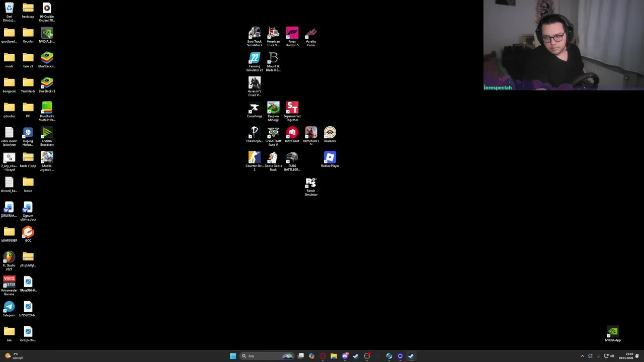
Task: Show hidden system tray icons
Action: (582, 356)
